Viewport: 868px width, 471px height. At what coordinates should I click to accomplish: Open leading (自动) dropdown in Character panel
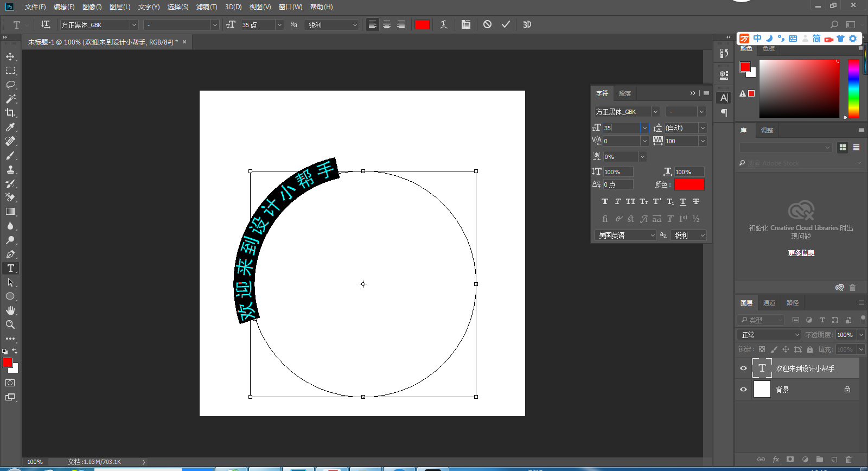point(703,128)
